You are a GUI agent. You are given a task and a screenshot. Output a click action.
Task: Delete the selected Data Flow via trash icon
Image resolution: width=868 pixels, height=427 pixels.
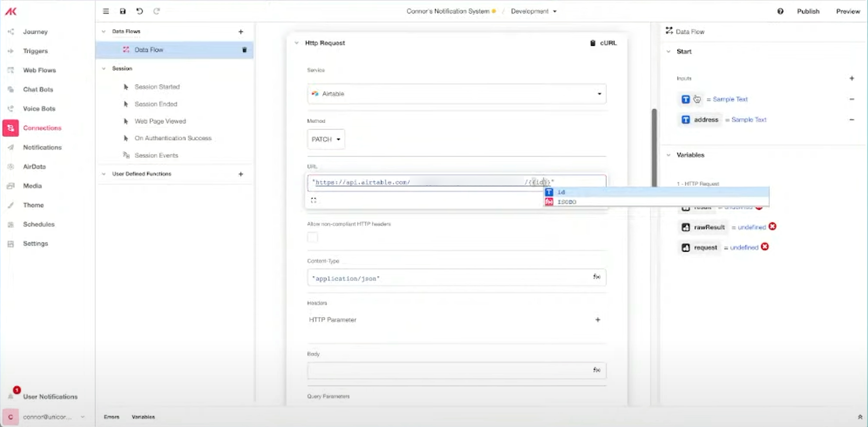(x=245, y=50)
